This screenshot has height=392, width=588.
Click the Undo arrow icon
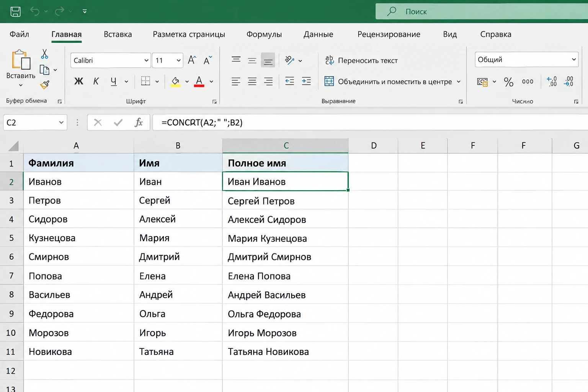(x=35, y=11)
